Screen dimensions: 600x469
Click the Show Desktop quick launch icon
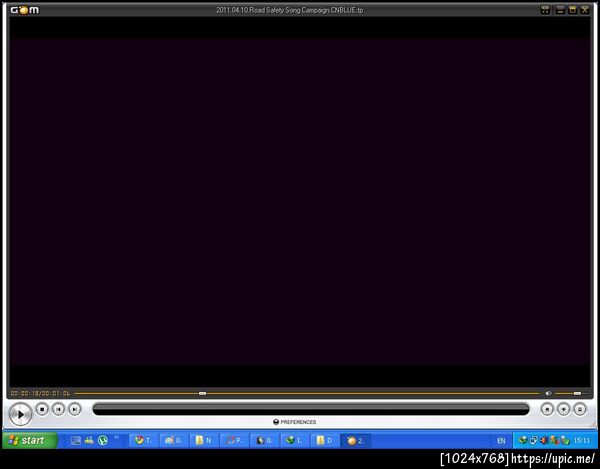(x=76, y=440)
